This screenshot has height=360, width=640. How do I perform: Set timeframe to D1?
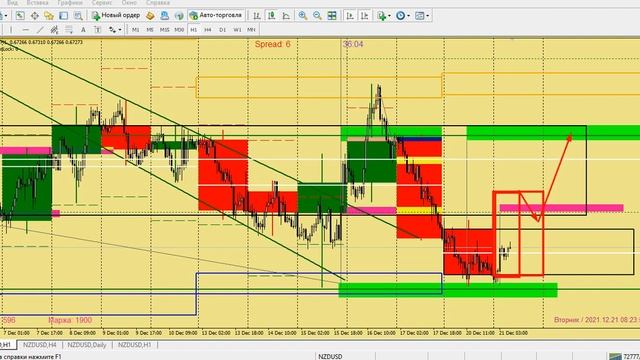(x=222, y=30)
